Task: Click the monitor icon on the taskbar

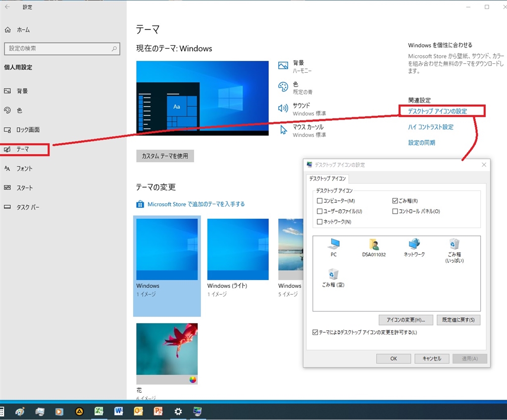Action: tap(197, 411)
